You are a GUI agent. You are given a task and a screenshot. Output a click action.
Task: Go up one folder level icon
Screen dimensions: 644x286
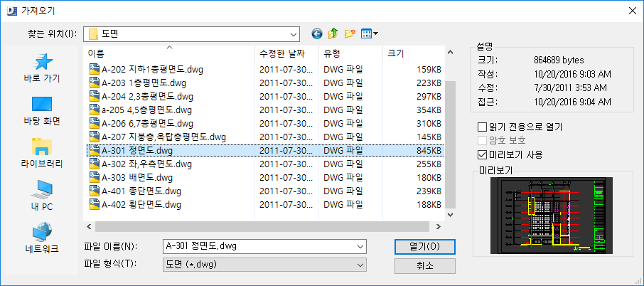(333, 33)
